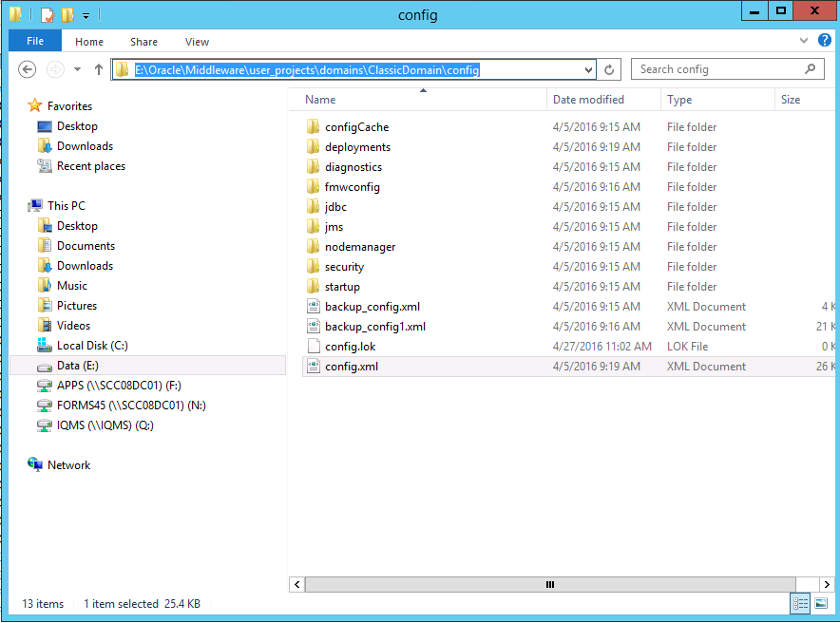Open Desktop under Favorites
The width and height of the screenshot is (840, 623).
77,126
